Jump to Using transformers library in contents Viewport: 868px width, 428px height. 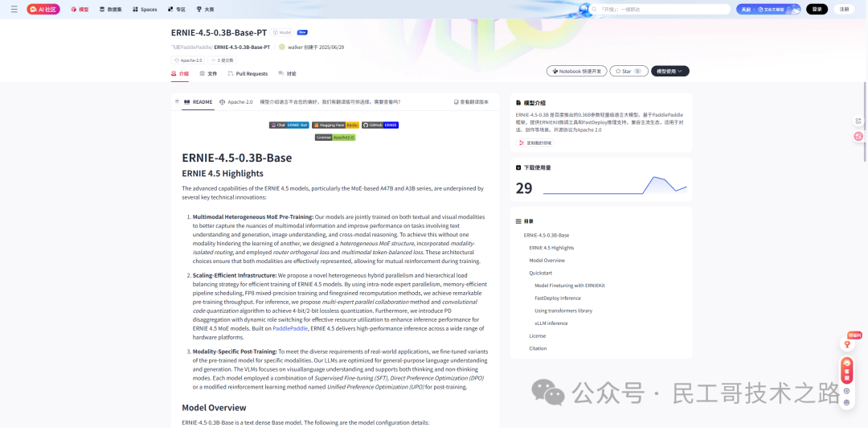coord(563,311)
